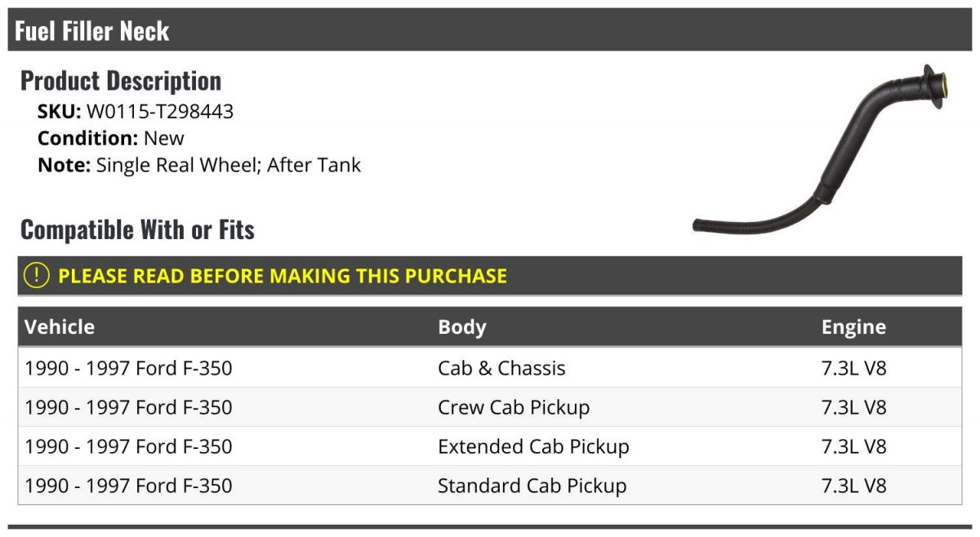
Task: Click the SKU number W0115-T298443
Action: point(160,112)
